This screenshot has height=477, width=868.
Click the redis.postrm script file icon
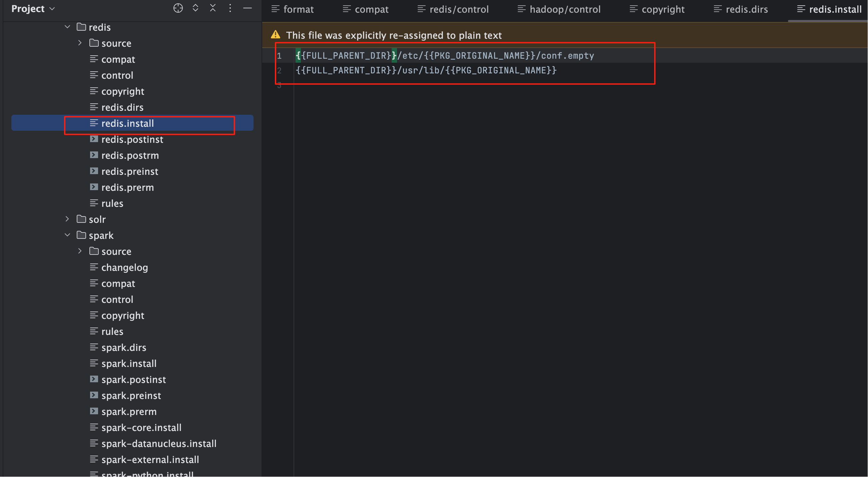pos(94,155)
